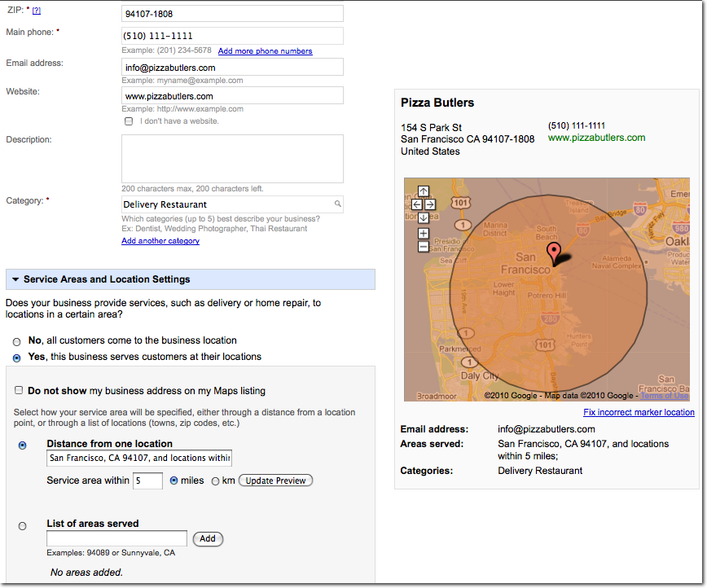
Task: Click the Update Preview button
Action: pyautogui.click(x=275, y=480)
